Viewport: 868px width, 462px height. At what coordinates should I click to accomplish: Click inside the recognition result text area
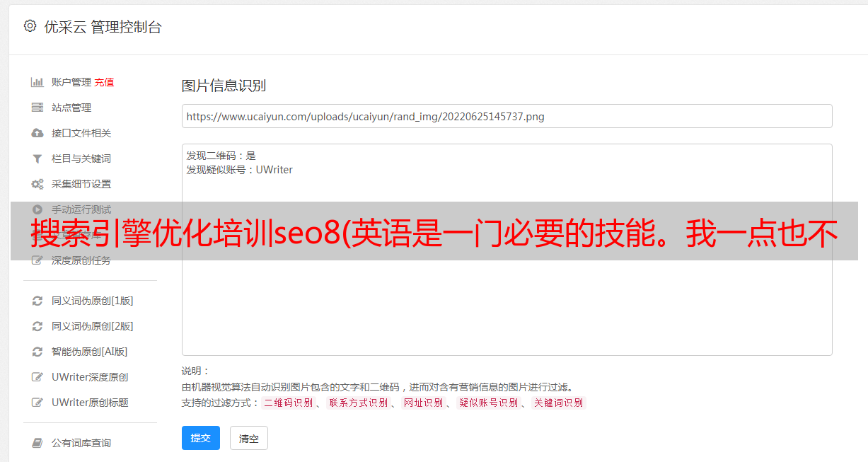[x=507, y=249]
